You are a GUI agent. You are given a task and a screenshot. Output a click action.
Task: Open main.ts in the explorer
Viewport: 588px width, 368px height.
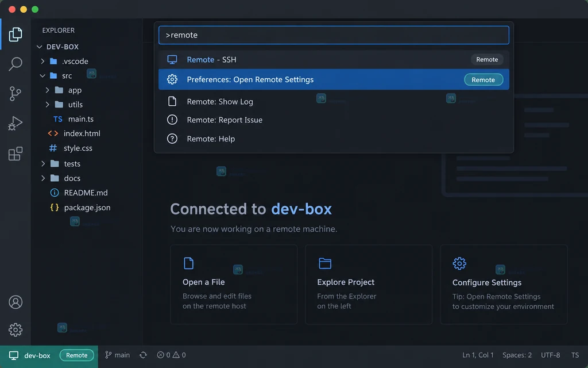pos(81,119)
